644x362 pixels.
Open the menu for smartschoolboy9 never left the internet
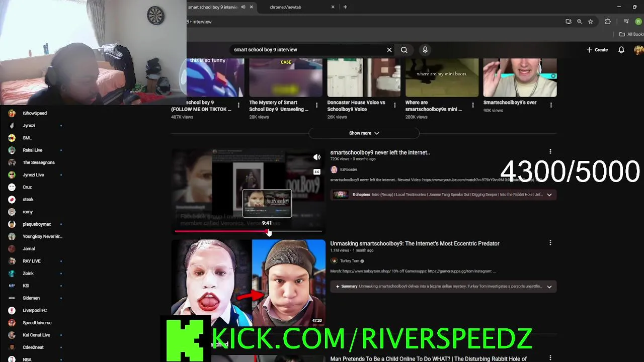pyautogui.click(x=550, y=151)
